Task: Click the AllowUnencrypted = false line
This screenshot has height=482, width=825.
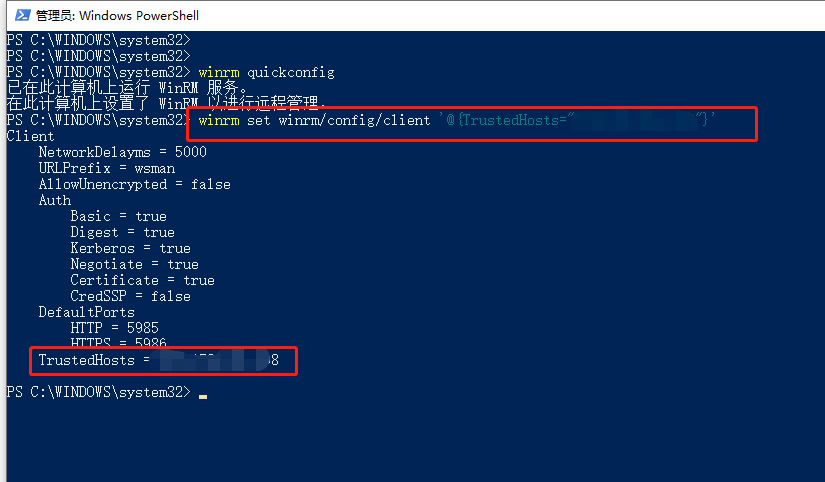Action: [x=135, y=185]
